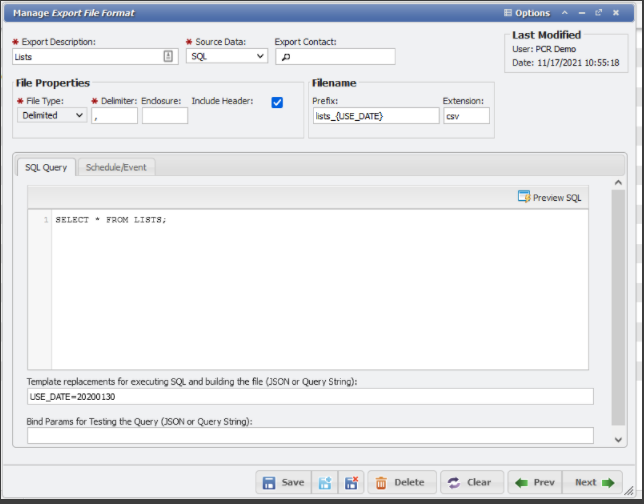644x504 pixels.
Task: Uncheck the Include Header checkbox
Action: [277, 102]
